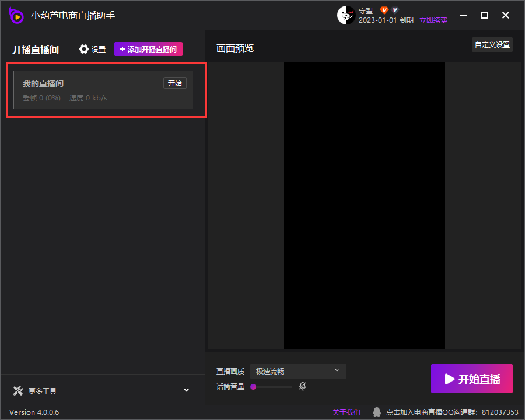Viewport: 525px width, 420px height.
Task: Click the 添加开播直播间 button
Action: click(x=148, y=50)
